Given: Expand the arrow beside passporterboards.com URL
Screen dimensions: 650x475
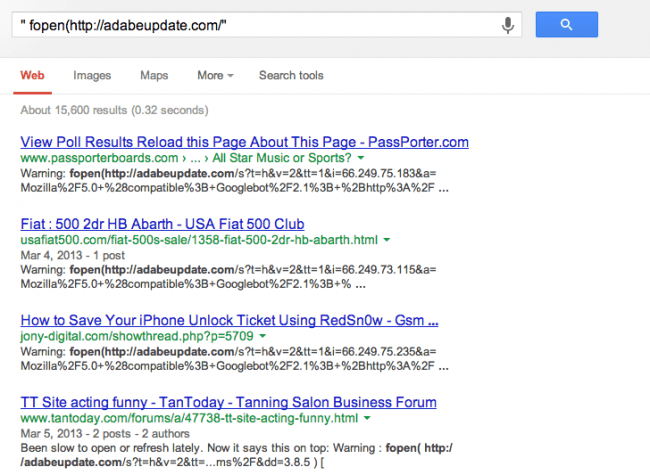Looking at the screenshot, I should (361, 158).
